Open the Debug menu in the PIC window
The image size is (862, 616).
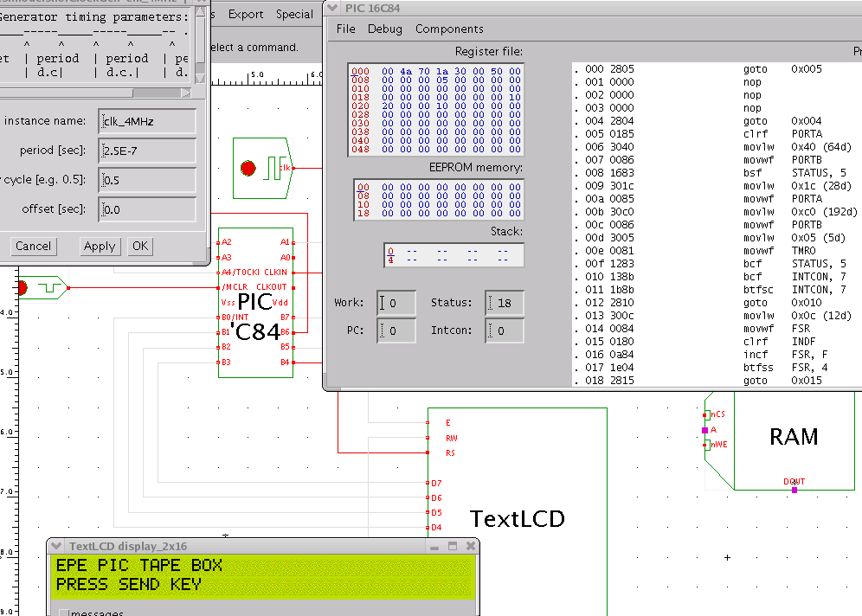(x=384, y=29)
